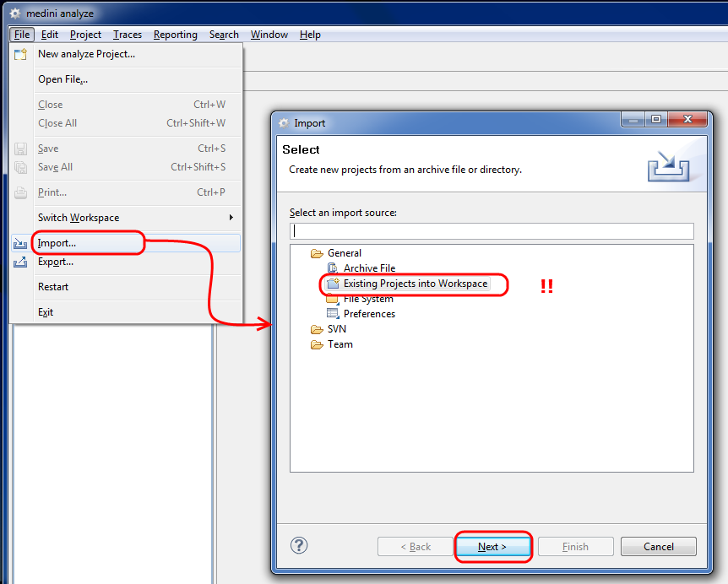
Task: Select File System import source
Action: [x=368, y=300]
